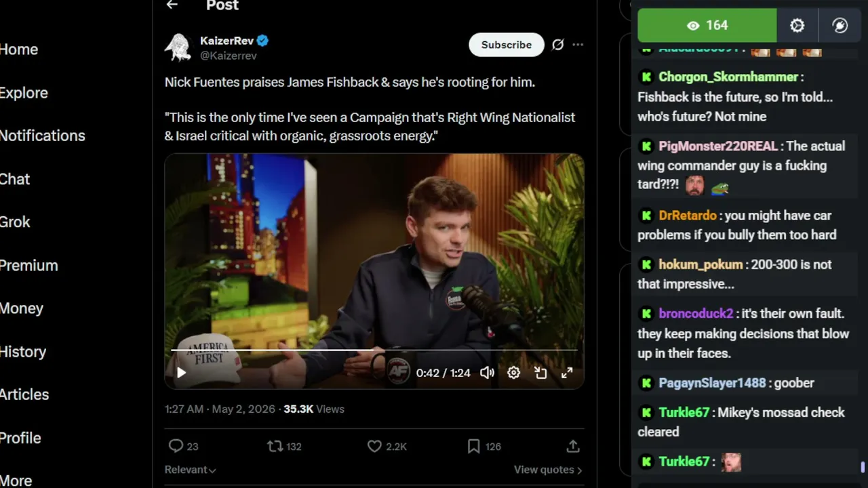Expand video to fullscreen
Viewport: 868px width, 488px height.
(x=567, y=373)
